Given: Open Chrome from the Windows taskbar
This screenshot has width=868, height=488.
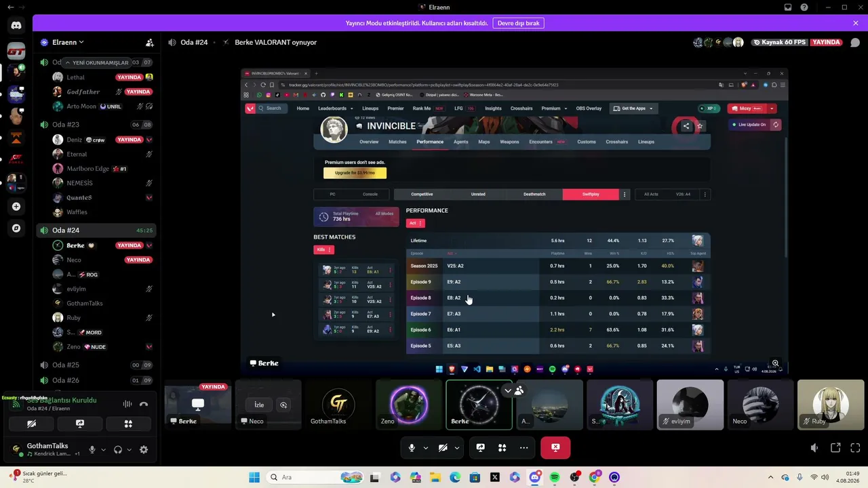Looking at the screenshot, I should click(595, 477).
